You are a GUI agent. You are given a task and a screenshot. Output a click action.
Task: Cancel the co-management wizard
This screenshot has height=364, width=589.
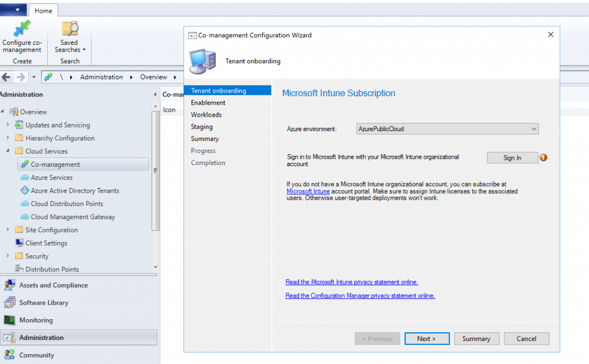pyautogui.click(x=526, y=339)
